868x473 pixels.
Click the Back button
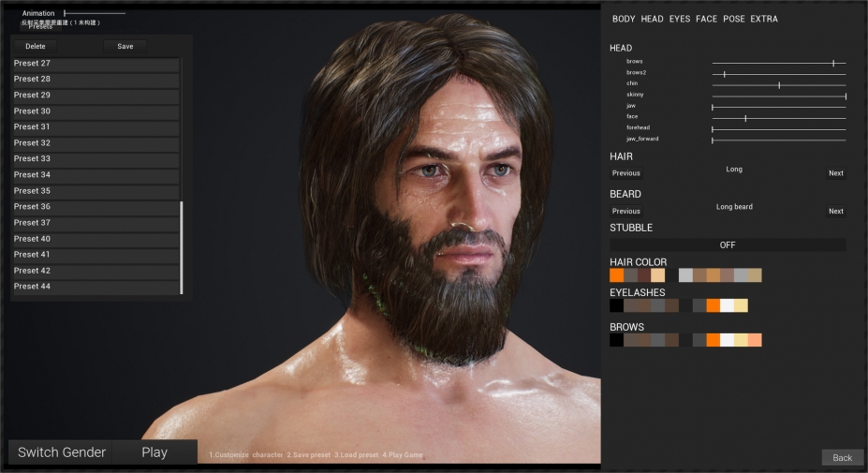click(842, 458)
